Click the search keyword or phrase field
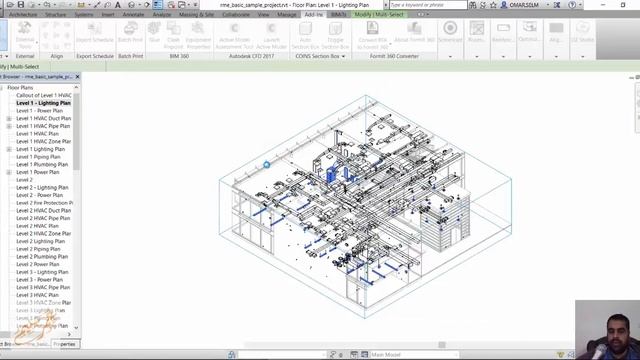 pos(428,5)
